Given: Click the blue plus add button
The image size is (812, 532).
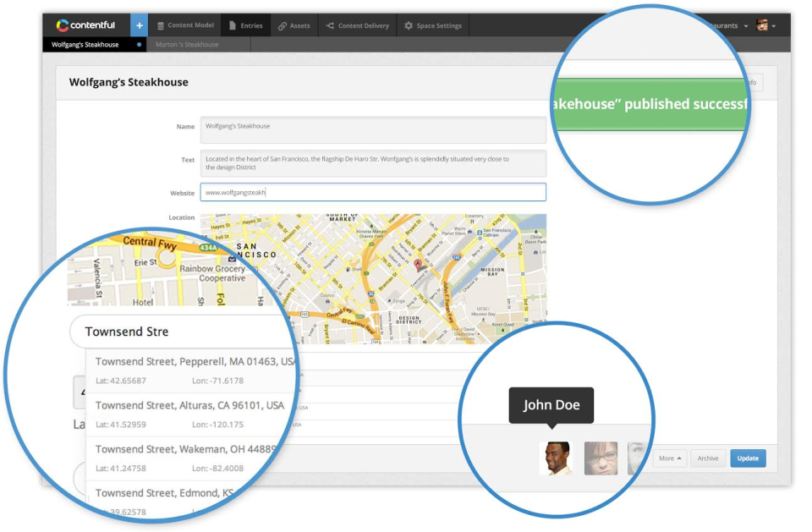Looking at the screenshot, I should 139,25.
